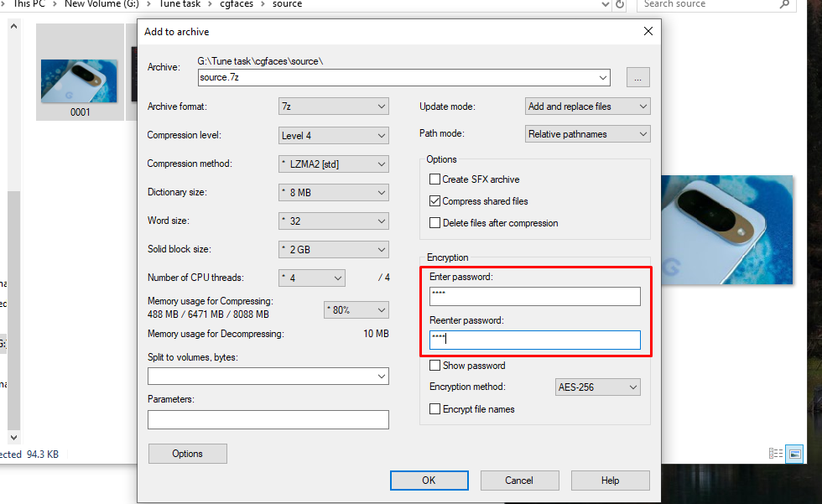Select the 0001 image thumbnail
This screenshot has height=504, width=822.
(x=80, y=72)
